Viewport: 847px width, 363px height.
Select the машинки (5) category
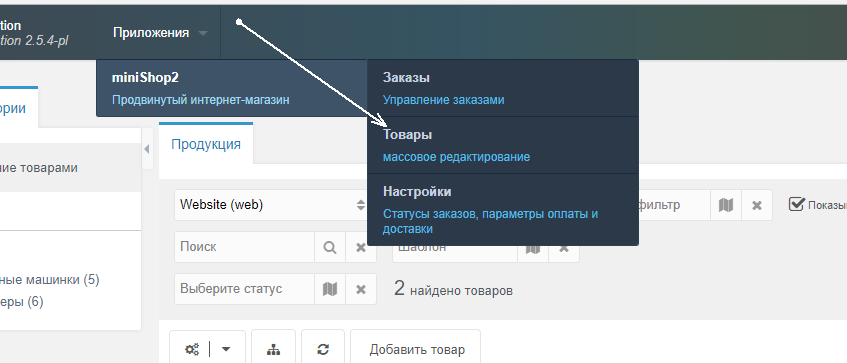50,280
